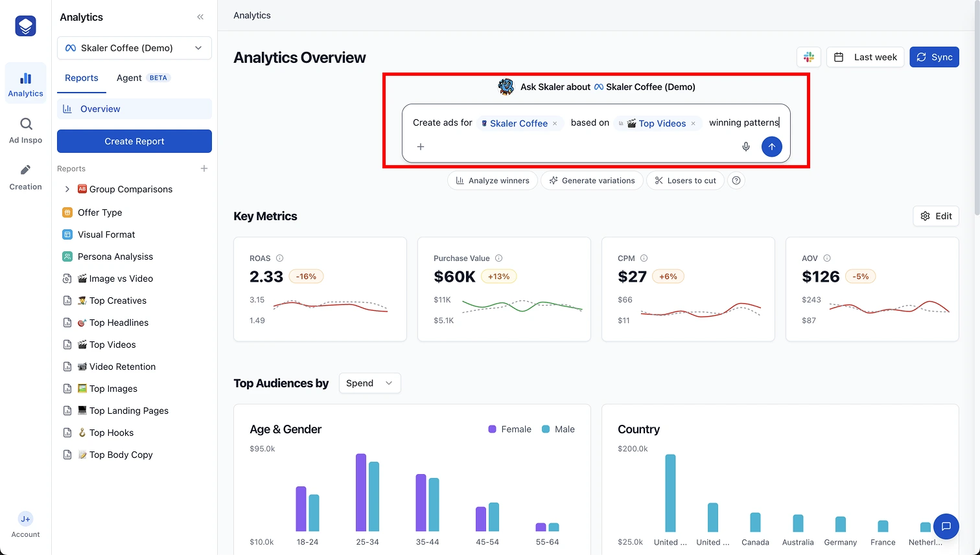
Task: Click the 25-34 age group label
Action: (367, 542)
